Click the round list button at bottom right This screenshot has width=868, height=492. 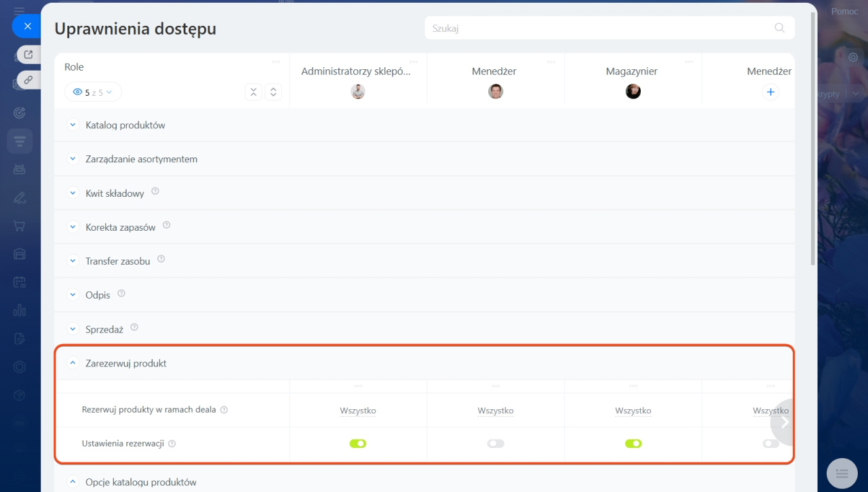[x=842, y=473]
